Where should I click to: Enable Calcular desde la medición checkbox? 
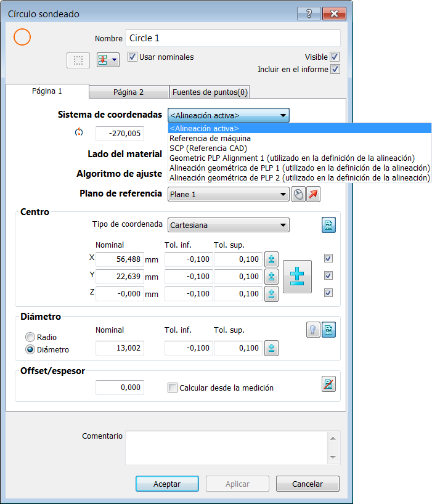click(173, 388)
